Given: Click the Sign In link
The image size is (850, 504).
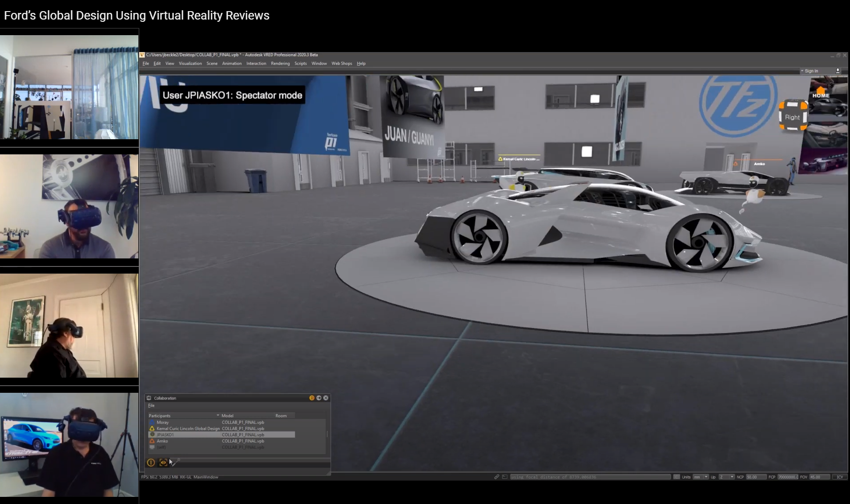Looking at the screenshot, I should [x=812, y=71].
